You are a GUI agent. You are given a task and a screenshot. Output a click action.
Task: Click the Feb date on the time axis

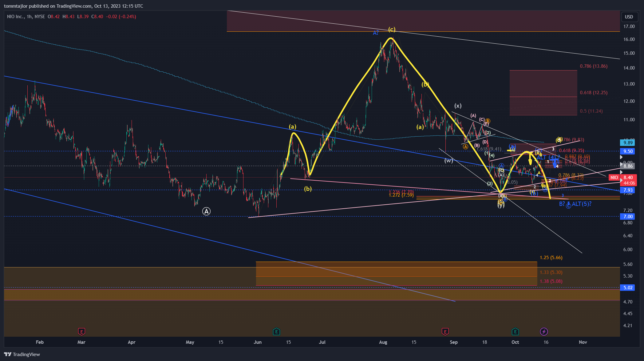[x=40, y=342]
